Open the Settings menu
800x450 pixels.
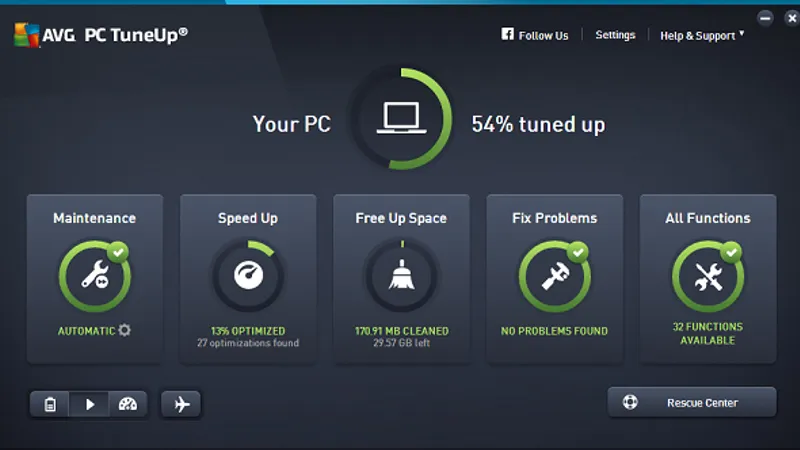click(615, 35)
